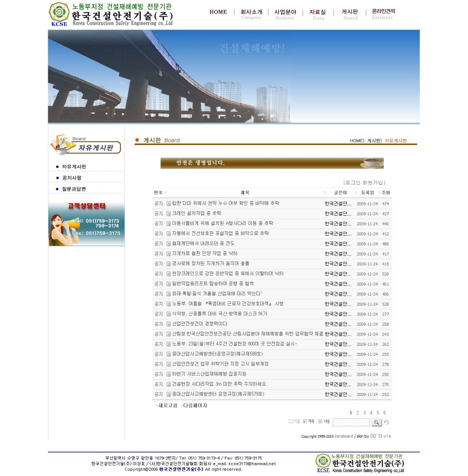Click the 로그인 link above the table
Viewport: 468px width, 476px height.
coord(353,183)
